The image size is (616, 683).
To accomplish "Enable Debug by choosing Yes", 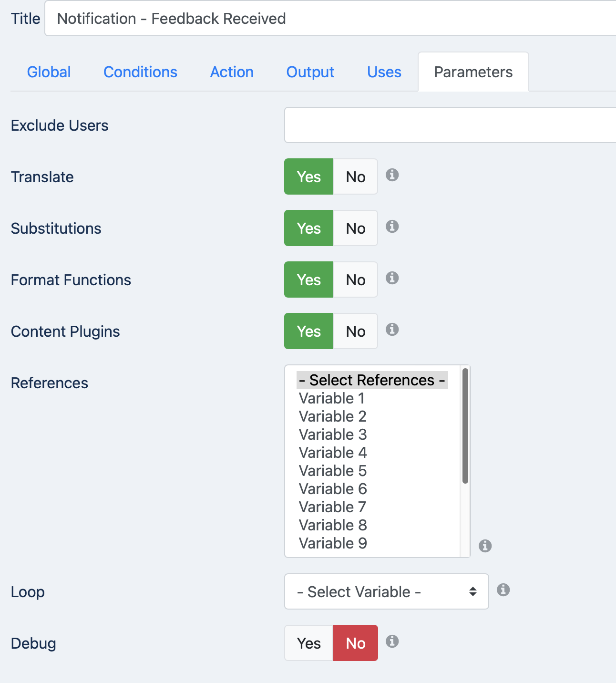I will 309,643.
